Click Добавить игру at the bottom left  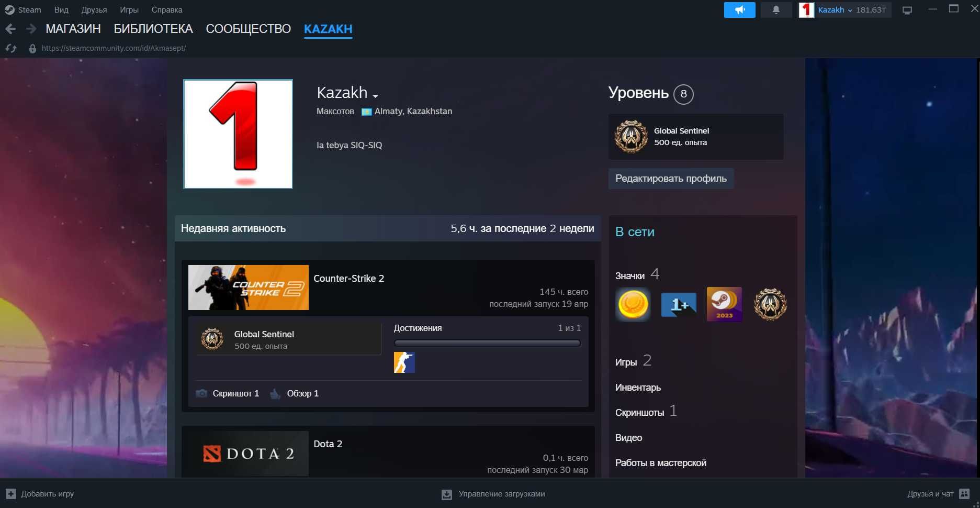click(47, 494)
